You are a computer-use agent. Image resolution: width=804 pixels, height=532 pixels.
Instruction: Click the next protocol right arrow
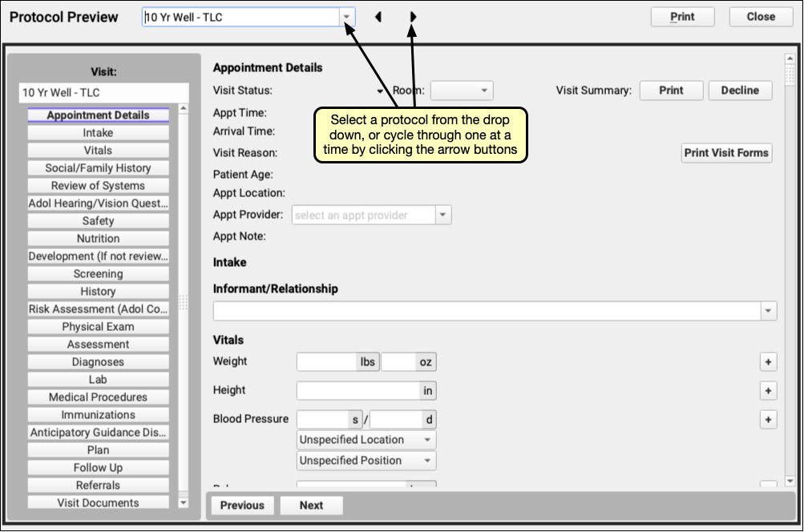413,17
